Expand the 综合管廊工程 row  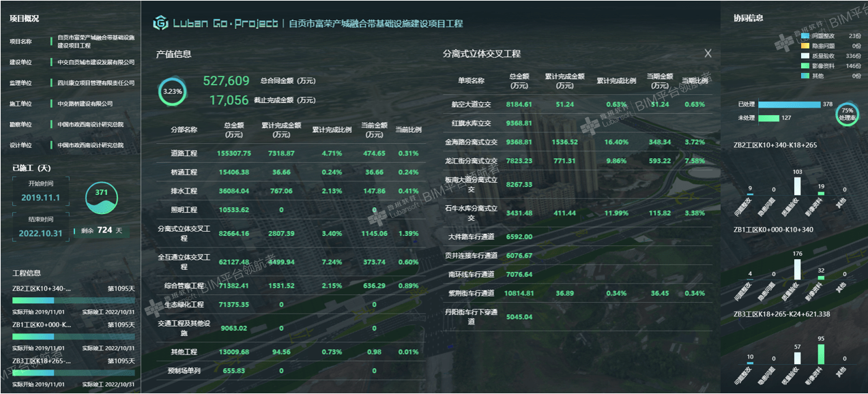pyautogui.click(x=184, y=286)
